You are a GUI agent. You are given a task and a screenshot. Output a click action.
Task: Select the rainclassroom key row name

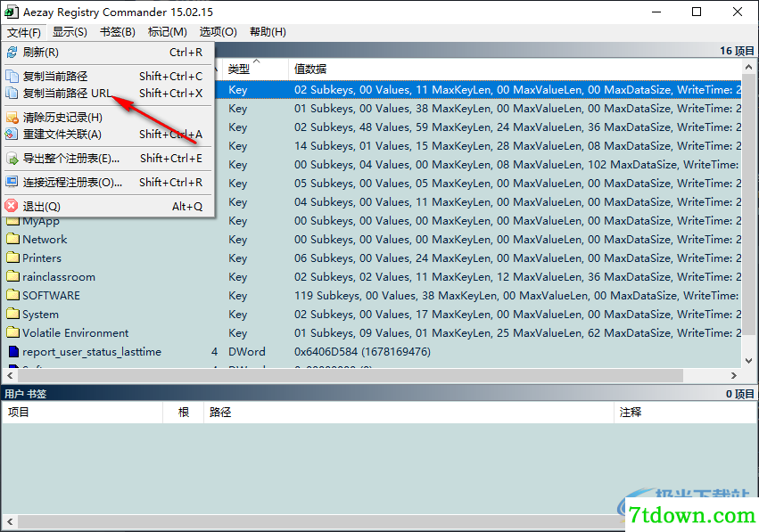click(x=59, y=276)
